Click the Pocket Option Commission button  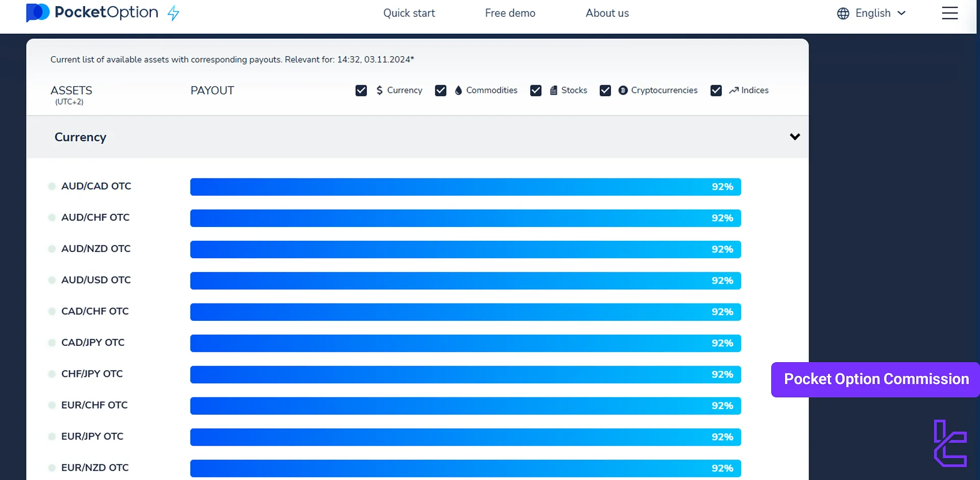point(875,380)
